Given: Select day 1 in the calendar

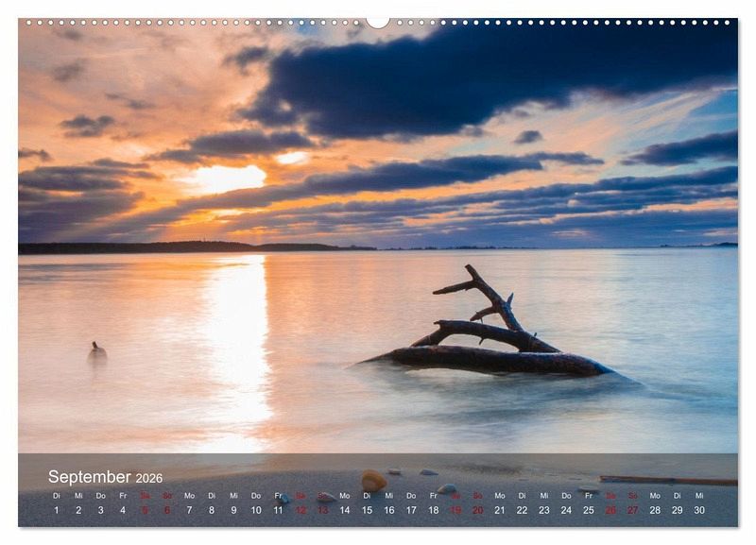Looking at the screenshot, I should point(56,510).
